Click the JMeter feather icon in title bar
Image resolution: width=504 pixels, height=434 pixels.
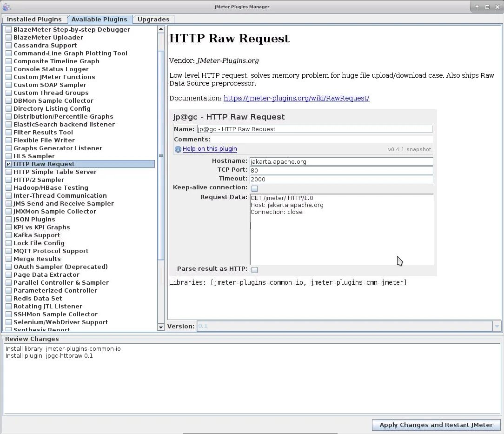pyautogui.click(x=7, y=7)
